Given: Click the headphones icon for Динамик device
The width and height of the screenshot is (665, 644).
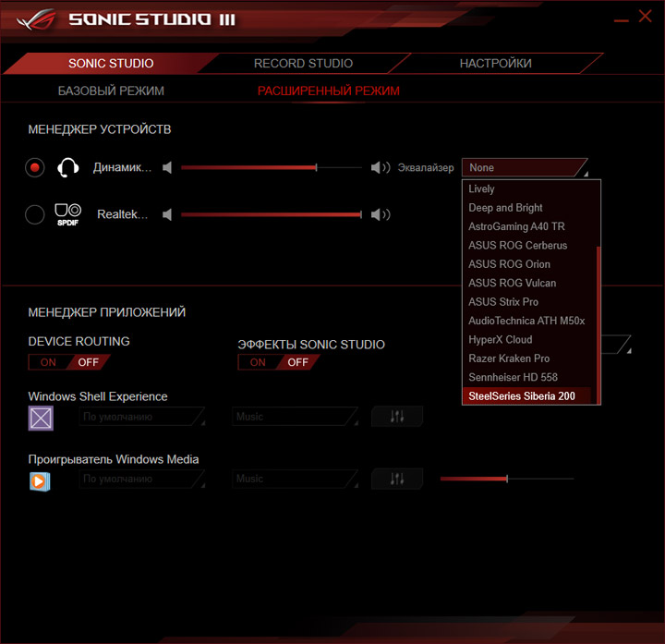Looking at the screenshot, I should click(x=67, y=167).
